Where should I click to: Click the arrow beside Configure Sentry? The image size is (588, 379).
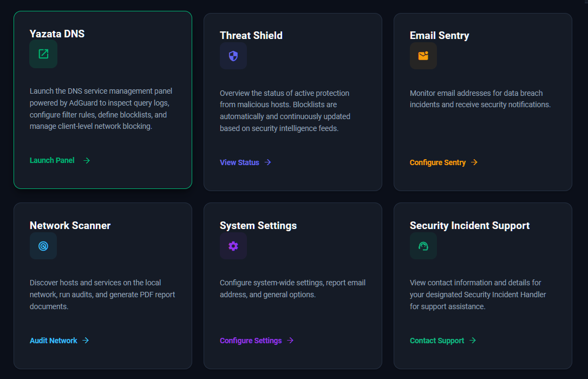pyautogui.click(x=474, y=162)
